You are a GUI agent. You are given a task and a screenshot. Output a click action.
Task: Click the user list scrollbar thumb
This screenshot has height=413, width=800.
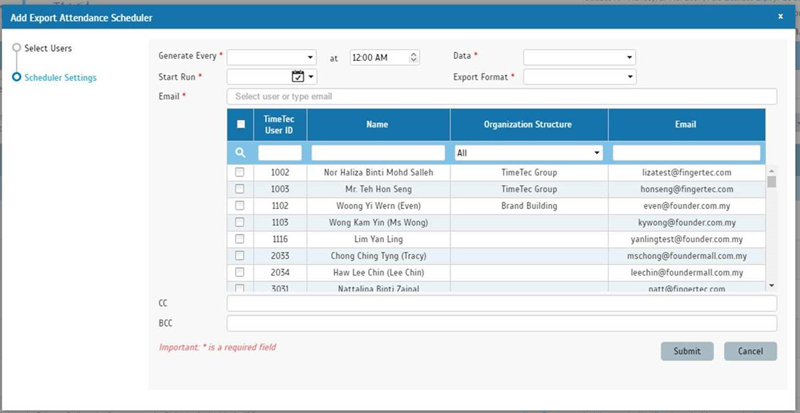coord(771,182)
